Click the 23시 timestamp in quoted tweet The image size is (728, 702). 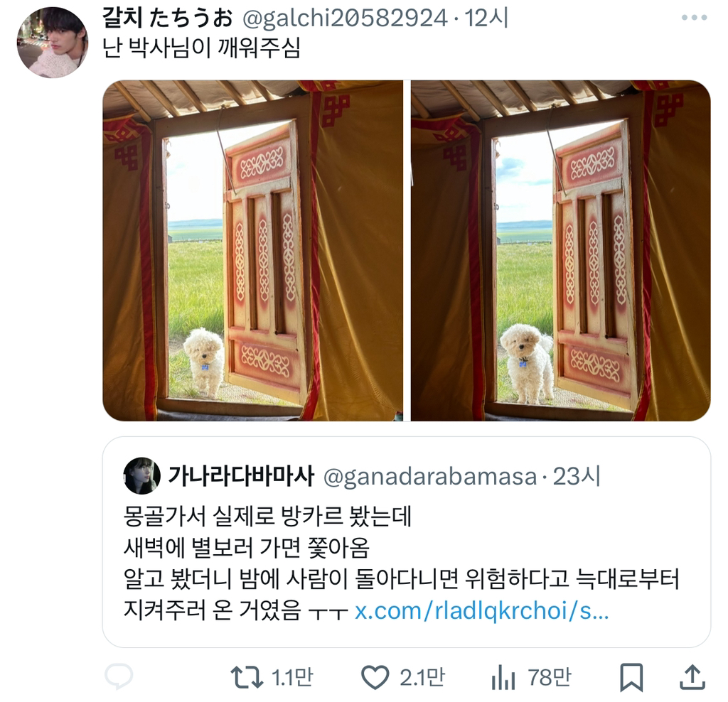pos(576,476)
